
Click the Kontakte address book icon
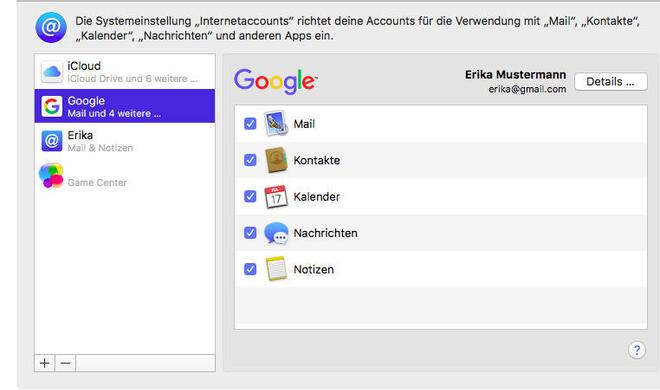coord(276,160)
